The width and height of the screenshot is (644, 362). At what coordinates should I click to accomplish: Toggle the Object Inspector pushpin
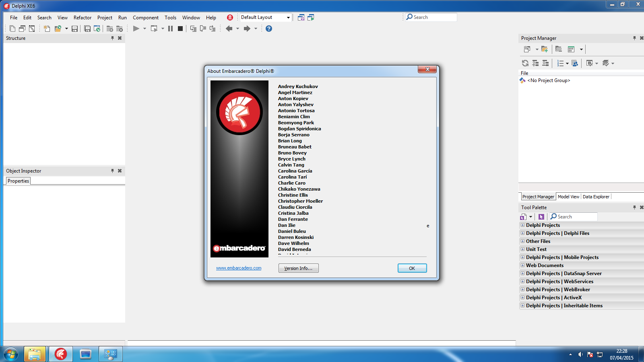pyautogui.click(x=112, y=171)
